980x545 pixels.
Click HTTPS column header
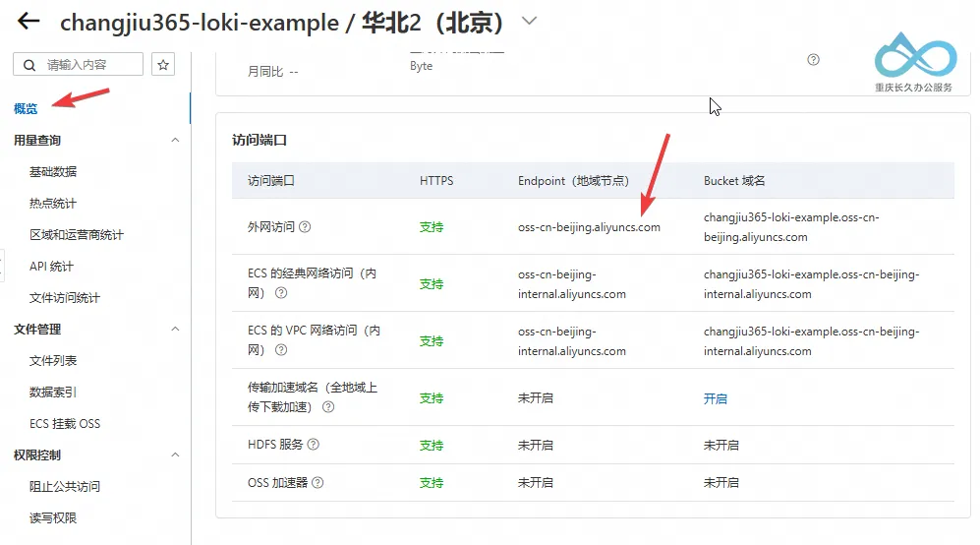436,181
